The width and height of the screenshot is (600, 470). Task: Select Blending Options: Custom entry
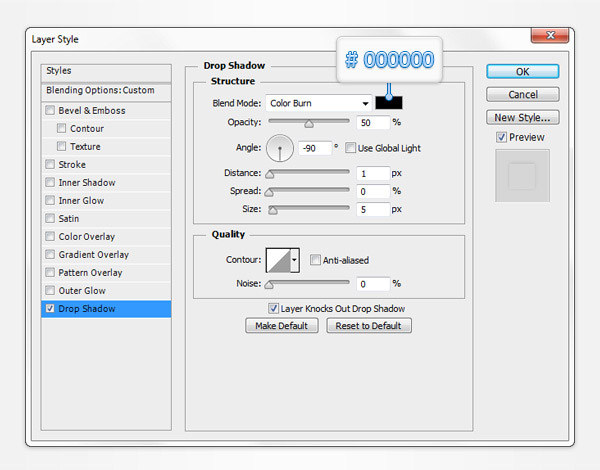click(100, 90)
